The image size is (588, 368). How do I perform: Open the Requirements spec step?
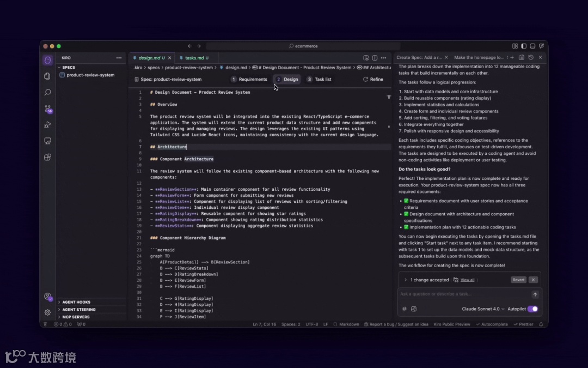249,80
